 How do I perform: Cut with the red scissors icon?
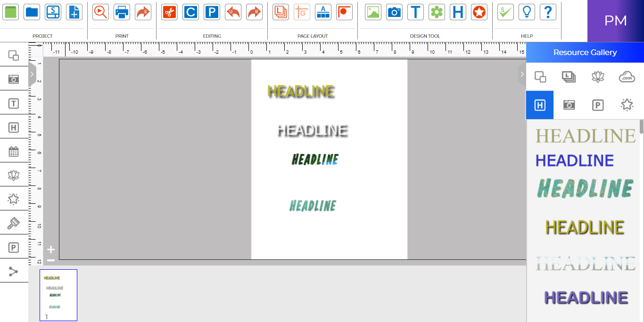click(x=169, y=12)
